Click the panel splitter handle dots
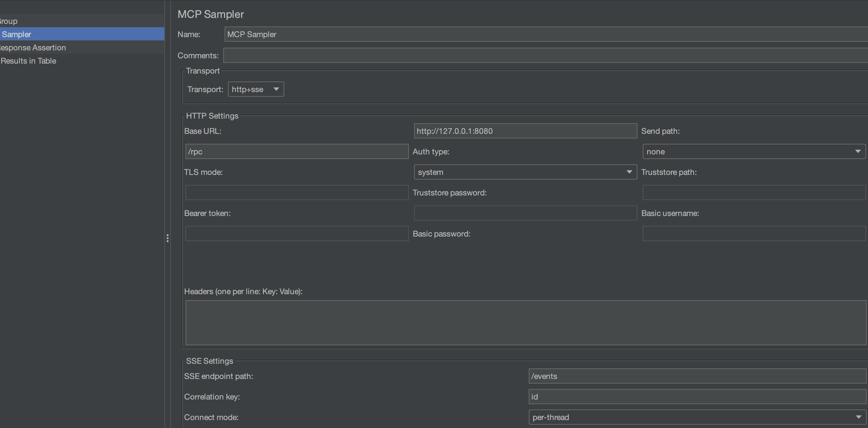 point(167,238)
